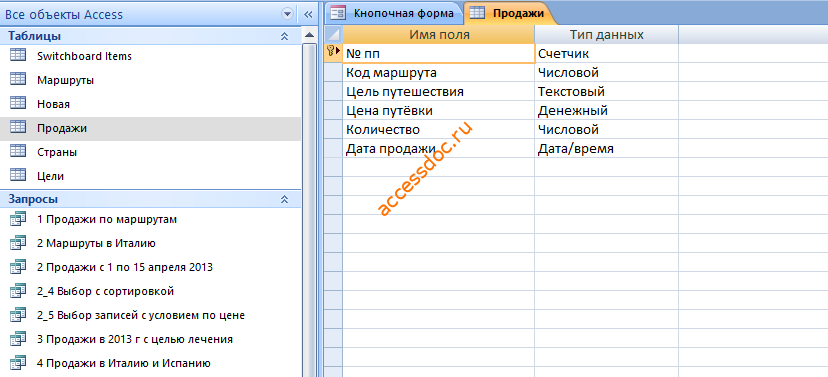
Task: Click the Текстовый data type cell
Action: [x=606, y=91]
